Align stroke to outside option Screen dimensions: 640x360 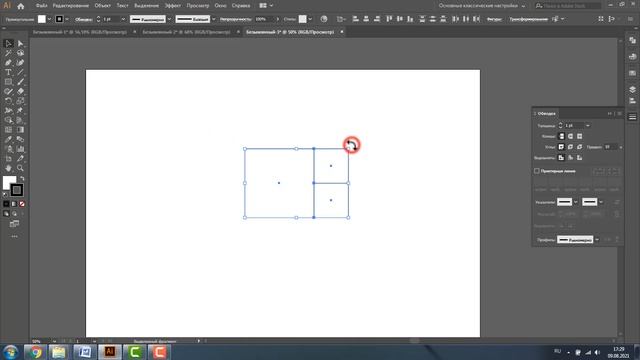pos(580,158)
